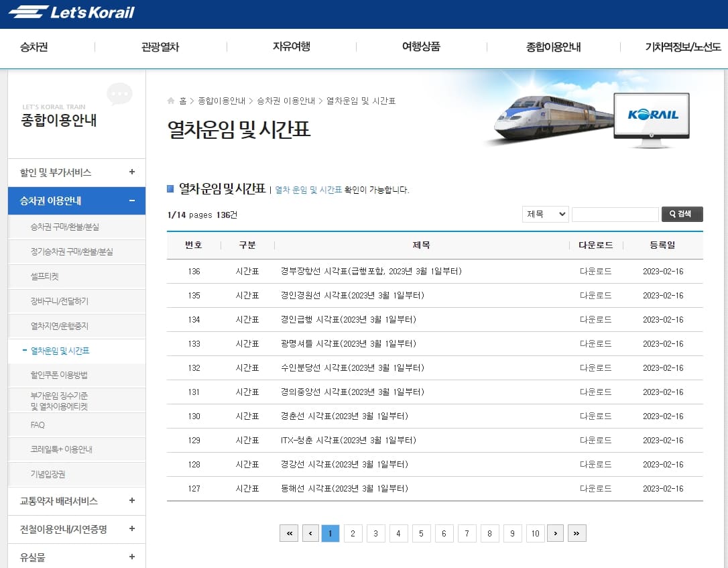Screen dimensions: 728x568
Task: Click the last-page double-arrow pagination icon
Action: 577,532
